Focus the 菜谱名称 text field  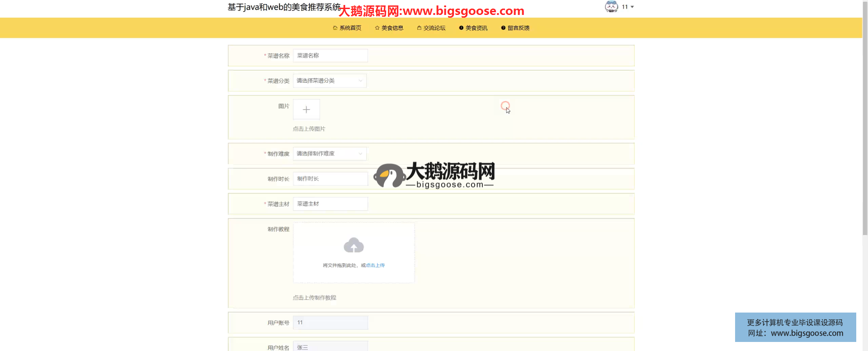pyautogui.click(x=330, y=56)
